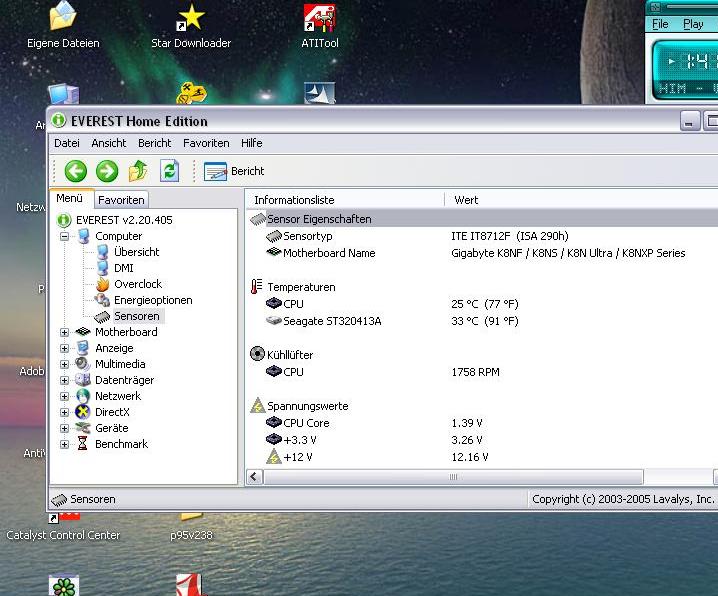Click the Spannungswerte warning icon
This screenshot has width=718, height=596.
click(258, 406)
